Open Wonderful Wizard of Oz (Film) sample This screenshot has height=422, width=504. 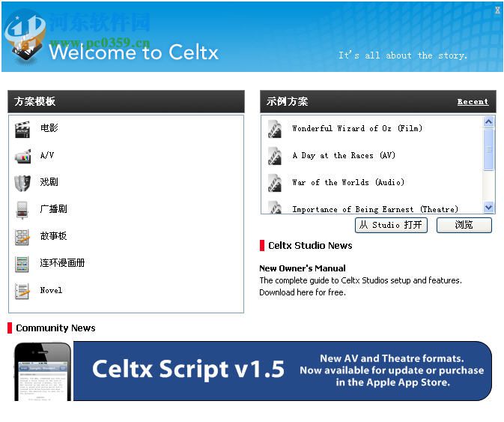pyautogui.click(x=357, y=128)
